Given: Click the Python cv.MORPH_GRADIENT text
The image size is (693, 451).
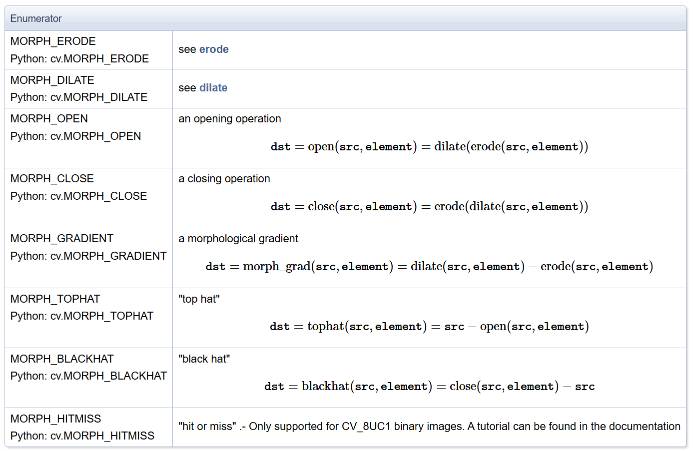Looking at the screenshot, I should [x=88, y=256].
